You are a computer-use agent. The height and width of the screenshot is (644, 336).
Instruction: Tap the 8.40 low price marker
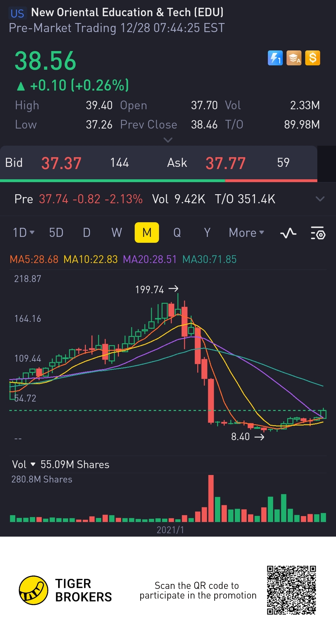pyautogui.click(x=248, y=437)
